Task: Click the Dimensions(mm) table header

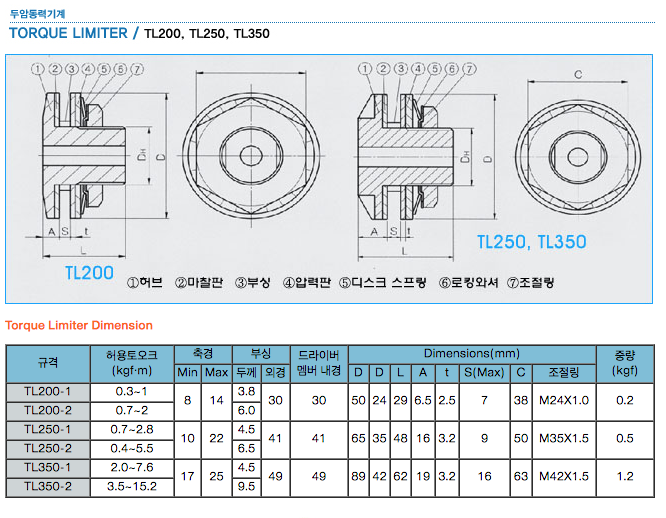Action: point(471,354)
